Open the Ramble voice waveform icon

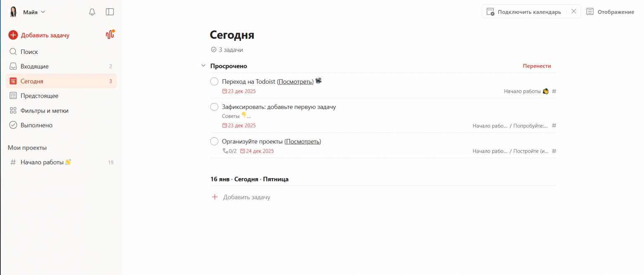[110, 35]
